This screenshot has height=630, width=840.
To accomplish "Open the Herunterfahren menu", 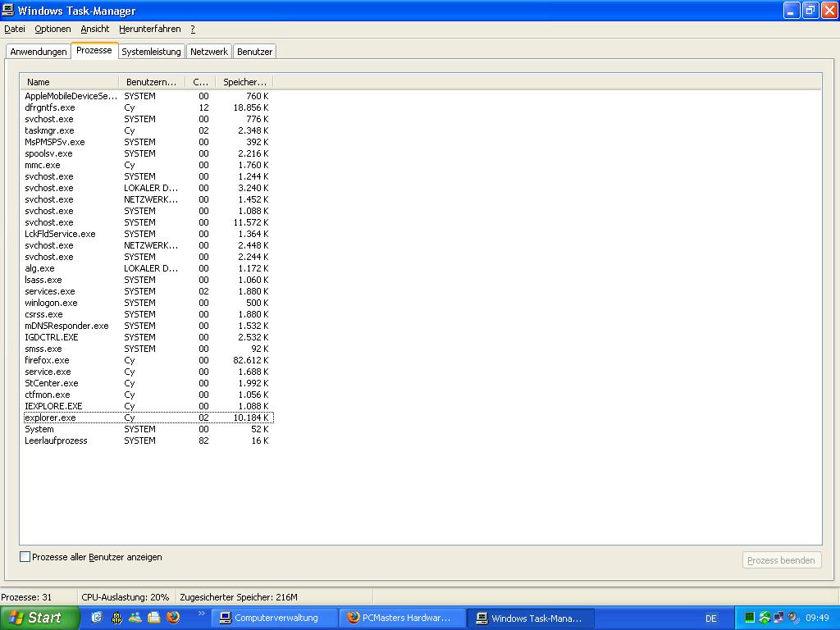I will [x=150, y=29].
